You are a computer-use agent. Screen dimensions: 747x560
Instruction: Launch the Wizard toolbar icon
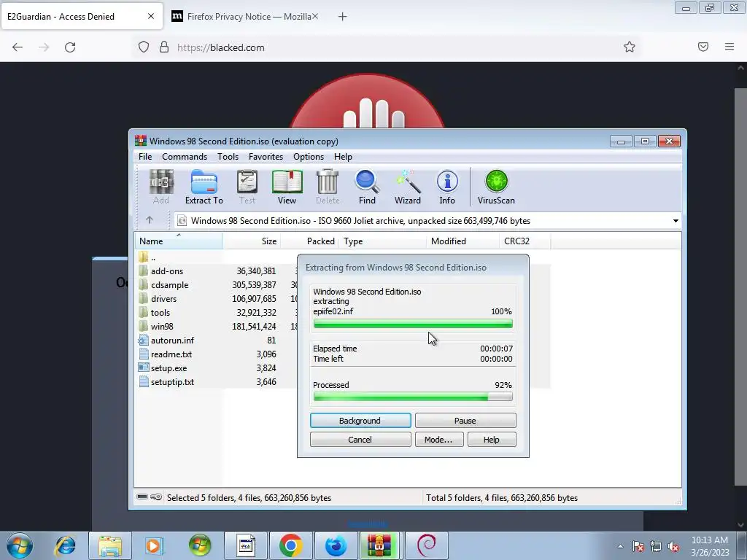click(x=407, y=187)
